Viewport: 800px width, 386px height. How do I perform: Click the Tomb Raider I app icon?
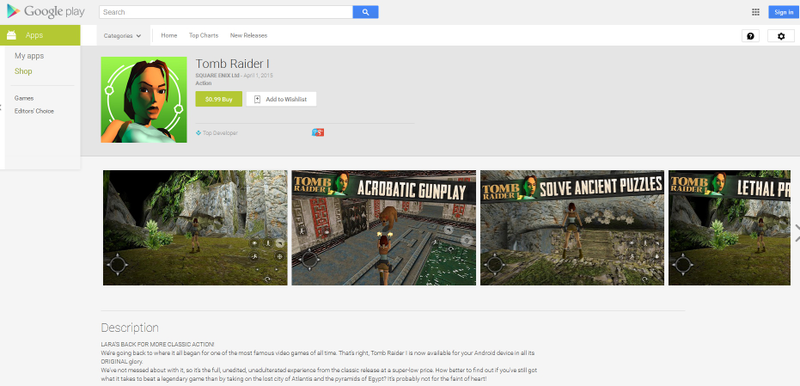(144, 99)
